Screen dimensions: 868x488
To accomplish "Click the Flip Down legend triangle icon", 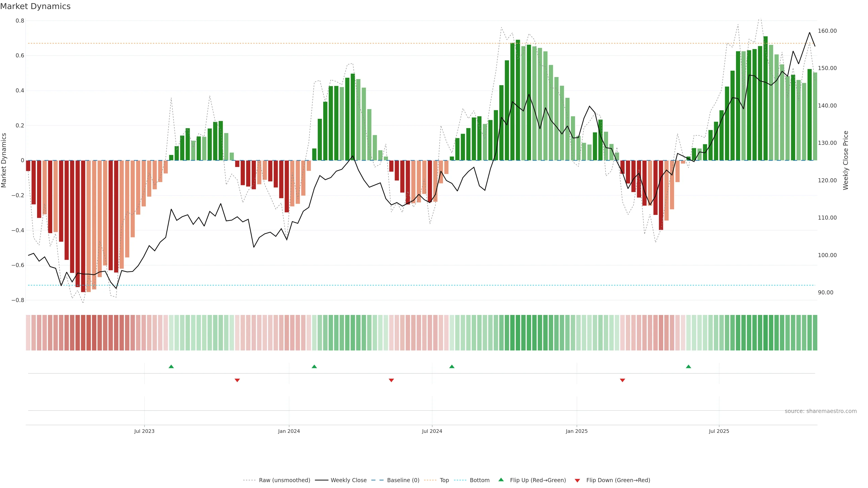I will 577,481.
